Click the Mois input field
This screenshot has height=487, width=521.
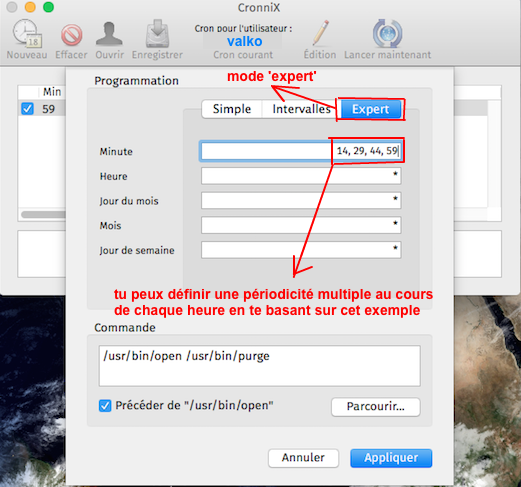301,225
